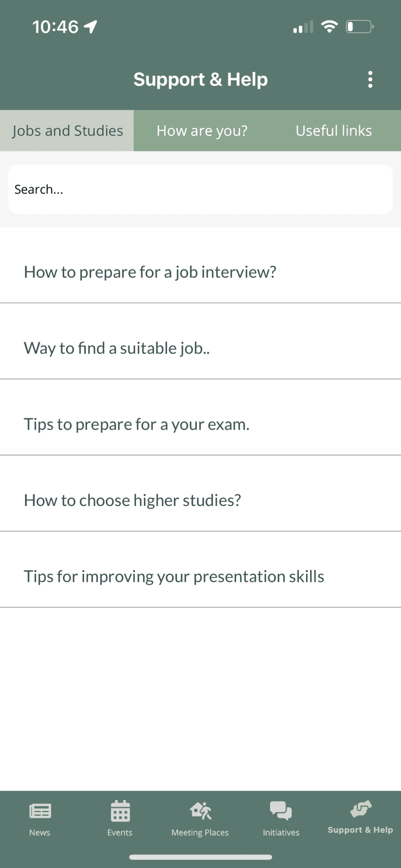Screen dimensions: 401x868
Task: Tap the location arrow beside the clock
Action: point(90,27)
